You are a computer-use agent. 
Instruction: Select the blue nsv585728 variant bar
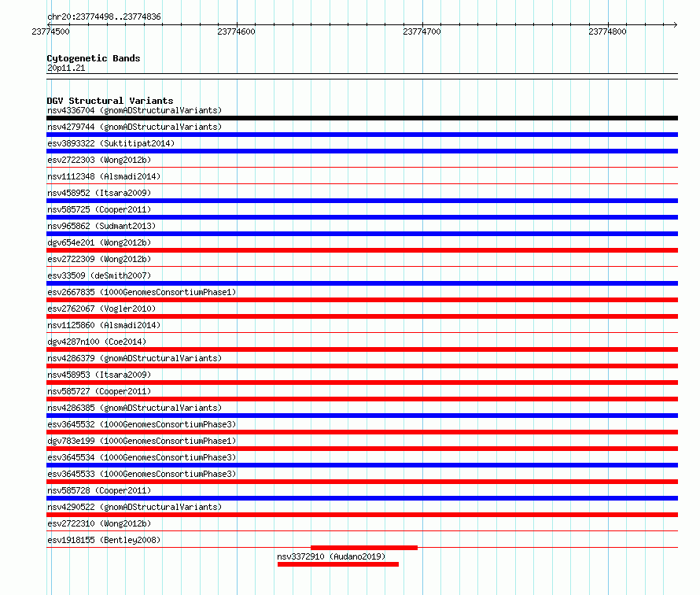coord(362,498)
